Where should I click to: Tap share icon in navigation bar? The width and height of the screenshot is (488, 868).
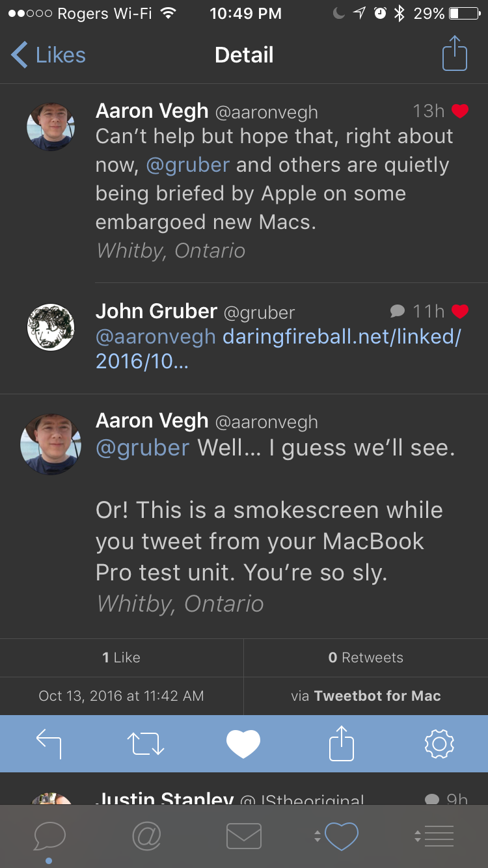[454, 55]
